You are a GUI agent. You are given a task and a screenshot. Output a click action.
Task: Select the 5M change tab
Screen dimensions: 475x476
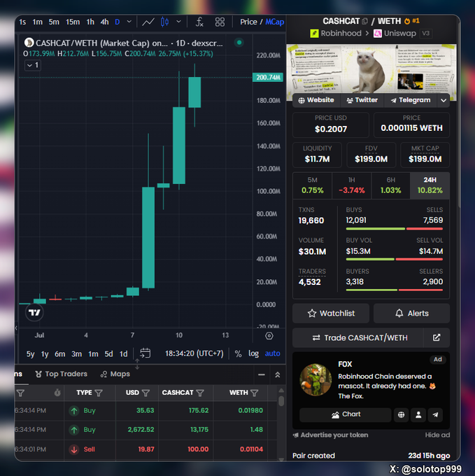click(313, 185)
